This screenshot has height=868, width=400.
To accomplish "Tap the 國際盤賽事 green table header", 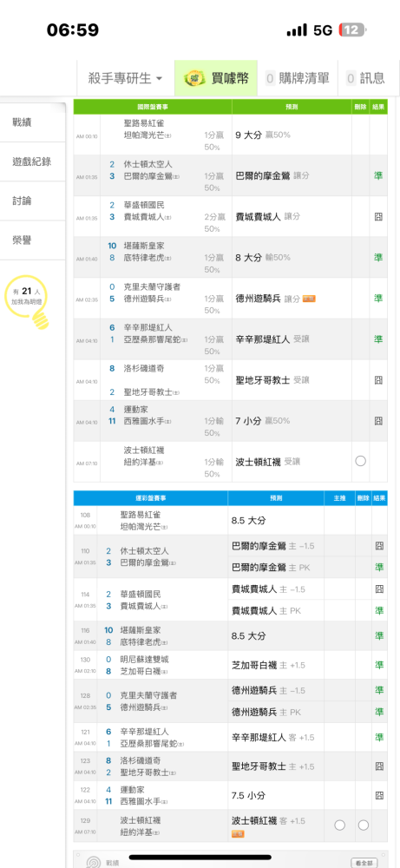I will (x=153, y=106).
